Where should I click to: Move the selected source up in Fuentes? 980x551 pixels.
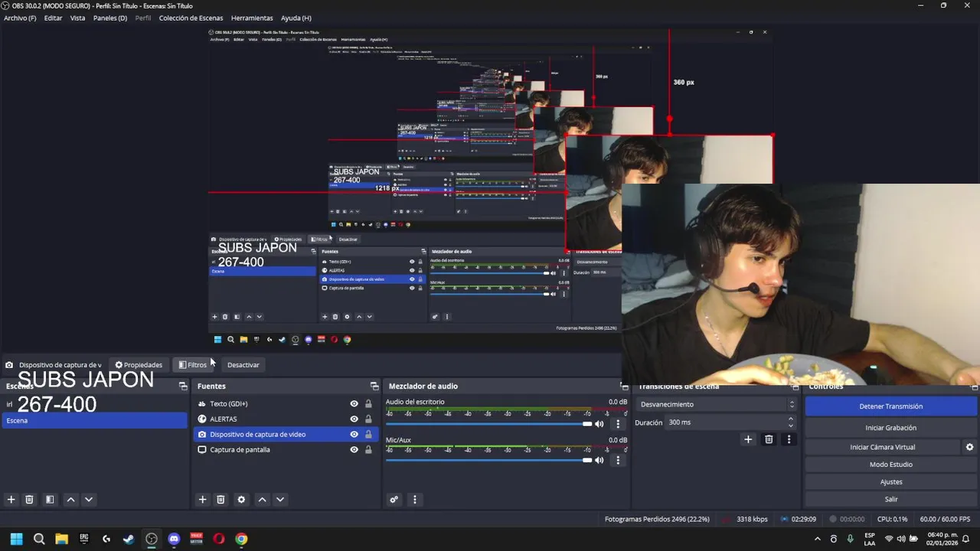[262, 500]
